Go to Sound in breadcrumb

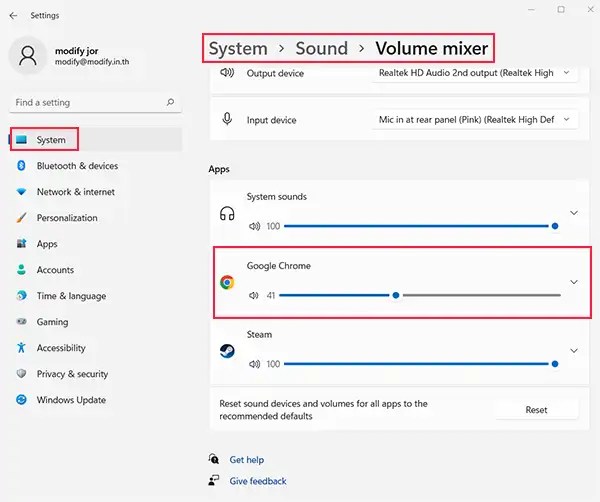[321, 49]
